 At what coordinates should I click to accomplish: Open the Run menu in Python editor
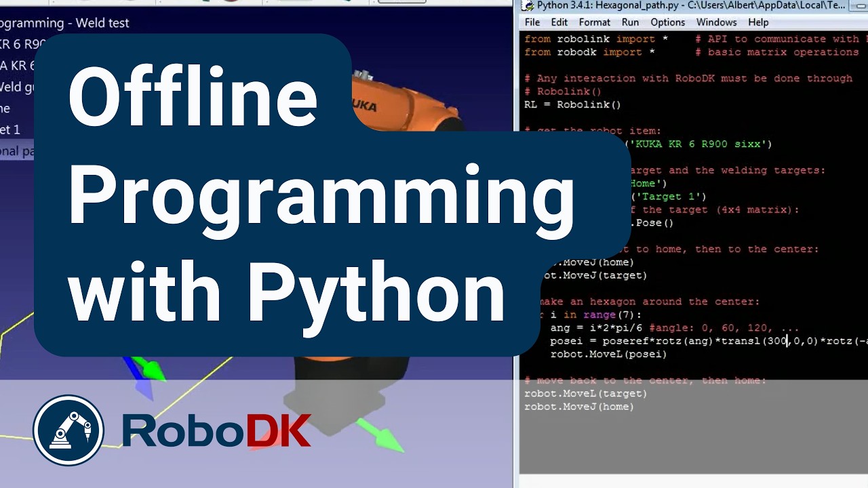pyautogui.click(x=631, y=22)
